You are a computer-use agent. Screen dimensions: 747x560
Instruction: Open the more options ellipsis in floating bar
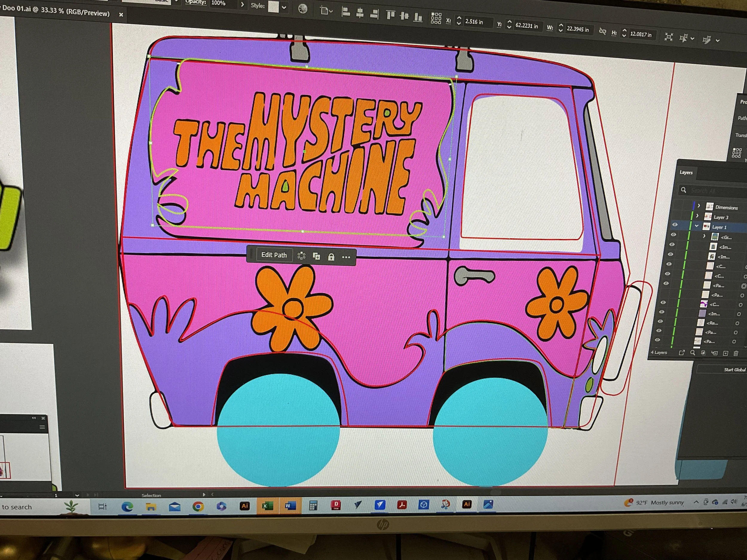pyautogui.click(x=346, y=257)
